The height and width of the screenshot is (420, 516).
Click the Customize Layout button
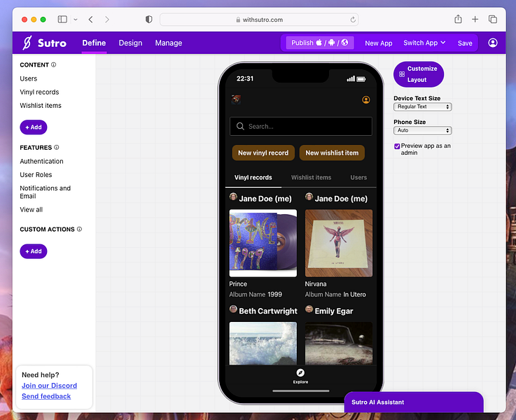tap(419, 74)
